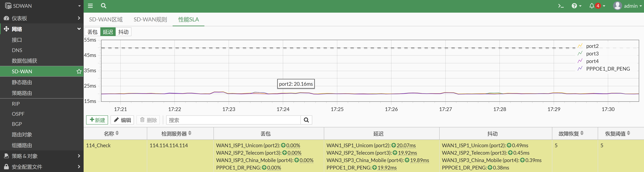The image size is (644, 172).
Task: Toggle the hamburger sidebar menu icon
Action: point(90,6)
